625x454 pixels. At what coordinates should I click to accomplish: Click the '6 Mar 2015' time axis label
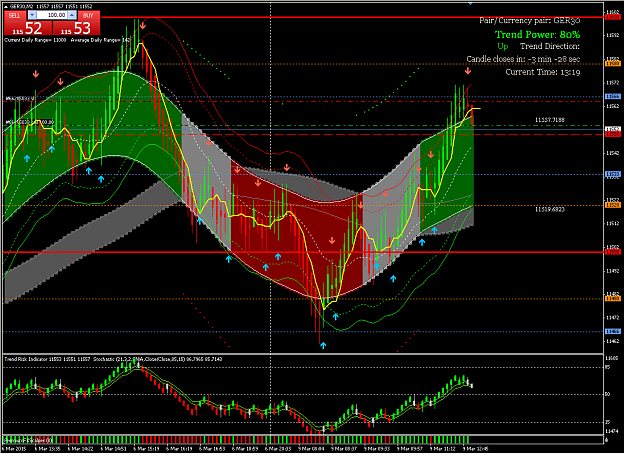(x=14, y=449)
